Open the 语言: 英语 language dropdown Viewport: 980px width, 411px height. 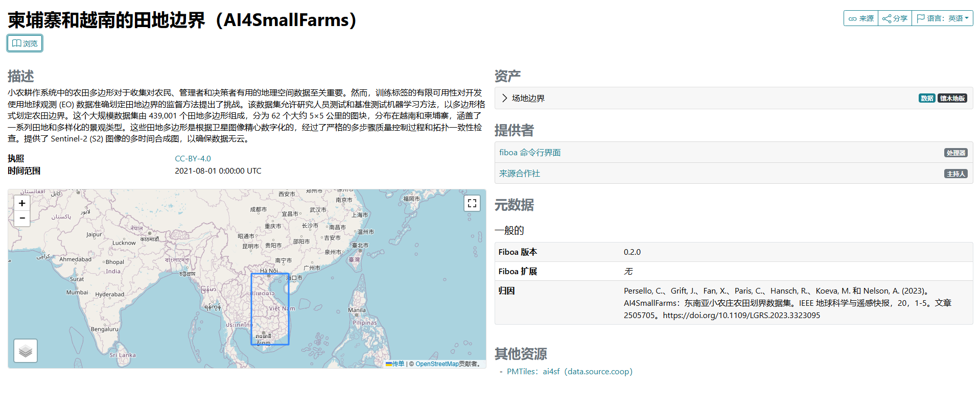point(943,18)
